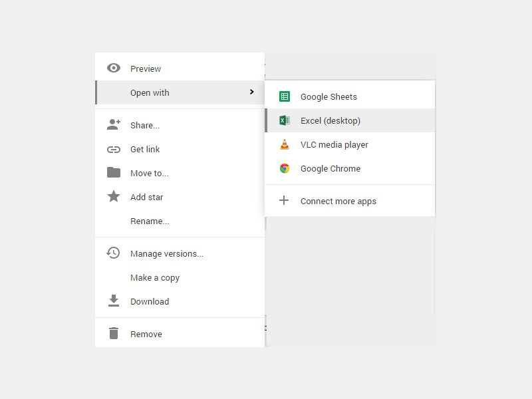532x399 pixels.
Task: Click the Move to folder icon
Action: (x=113, y=172)
